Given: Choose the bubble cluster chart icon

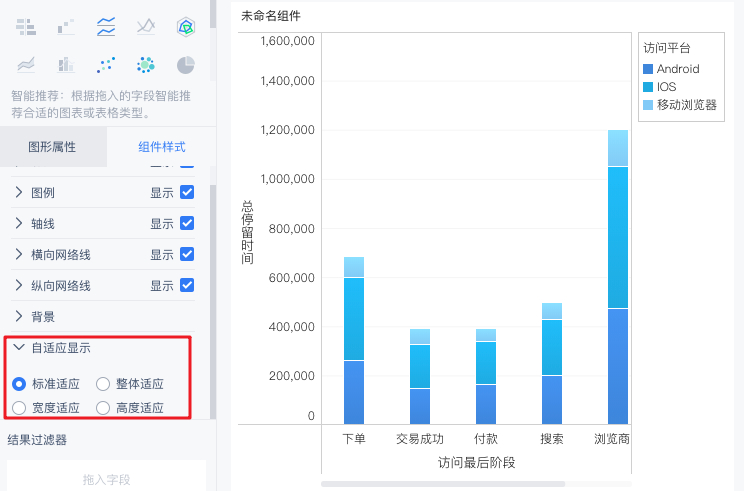Looking at the screenshot, I should click(x=146, y=65).
